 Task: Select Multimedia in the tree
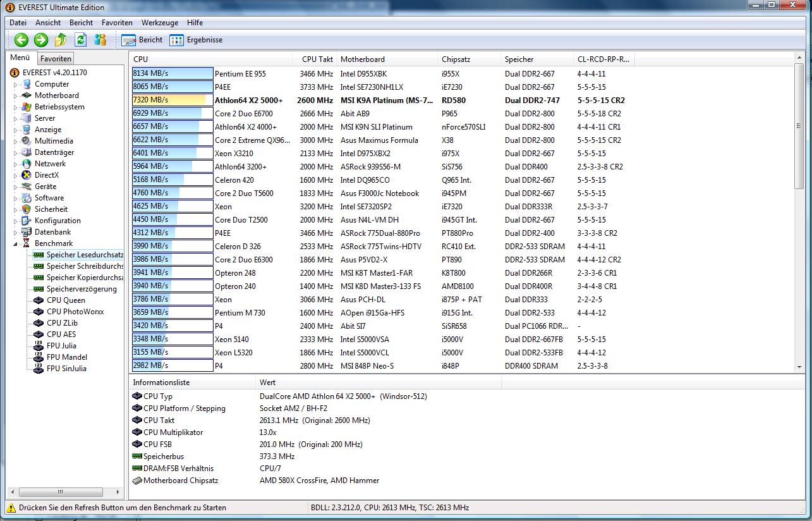click(x=54, y=141)
